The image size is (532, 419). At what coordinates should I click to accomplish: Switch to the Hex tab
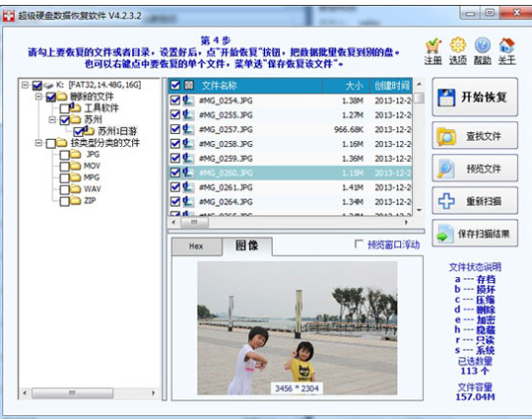pos(196,245)
